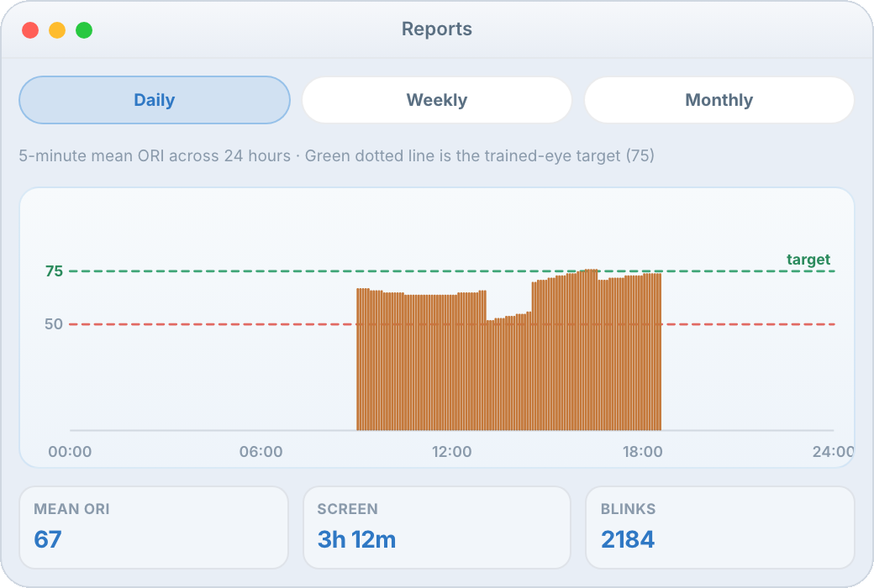Click the SCREEN time value 3h 12m
The width and height of the screenshot is (874, 588).
coord(356,539)
